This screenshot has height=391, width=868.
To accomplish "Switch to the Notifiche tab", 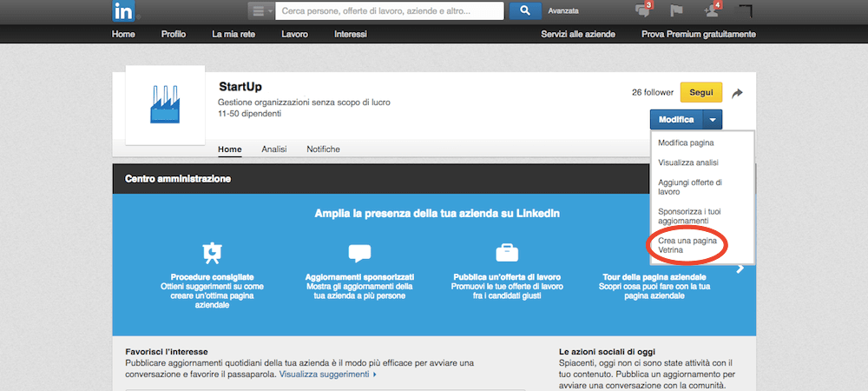I will 323,149.
